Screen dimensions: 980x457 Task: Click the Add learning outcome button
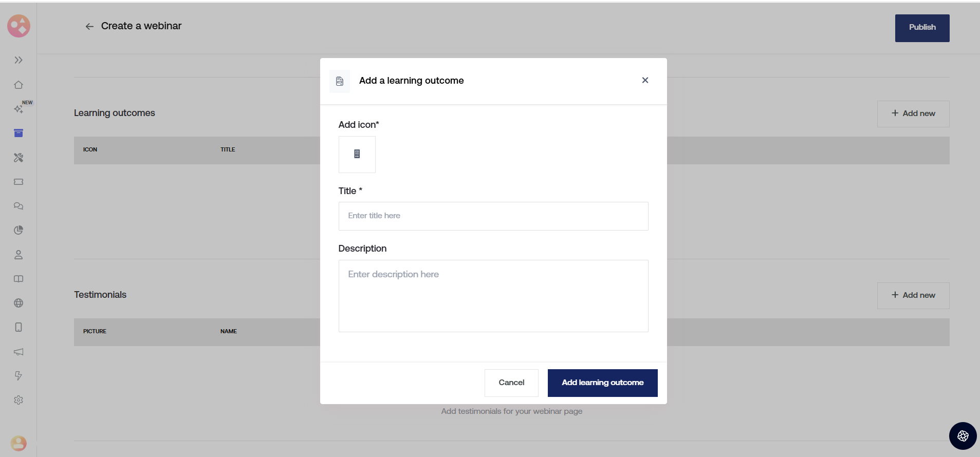(x=602, y=383)
